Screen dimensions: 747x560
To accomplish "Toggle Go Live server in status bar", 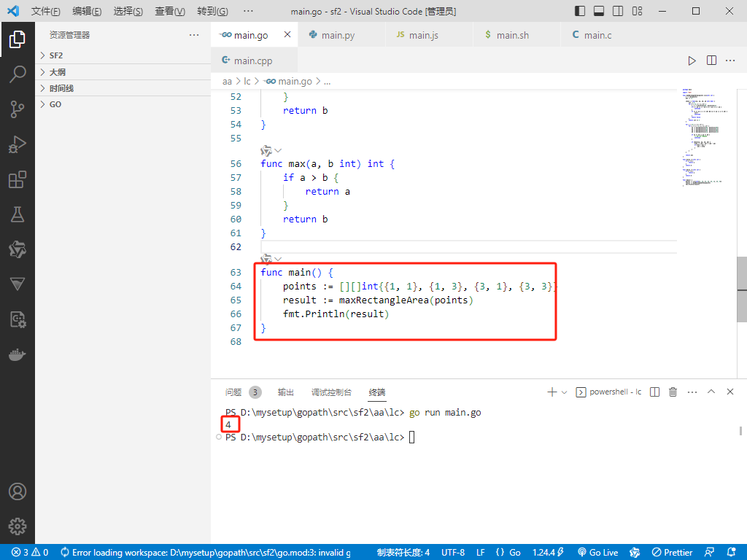I will click(598, 552).
